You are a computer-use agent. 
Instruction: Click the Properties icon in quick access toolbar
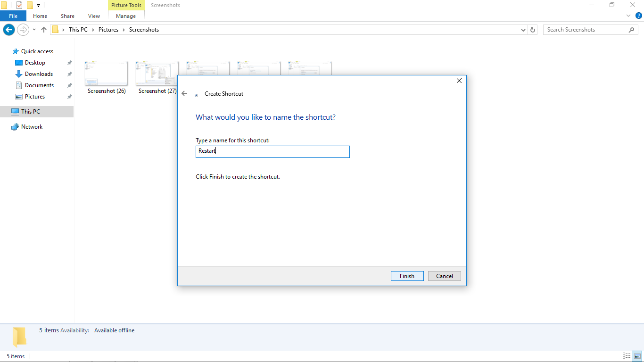coord(19,5)
